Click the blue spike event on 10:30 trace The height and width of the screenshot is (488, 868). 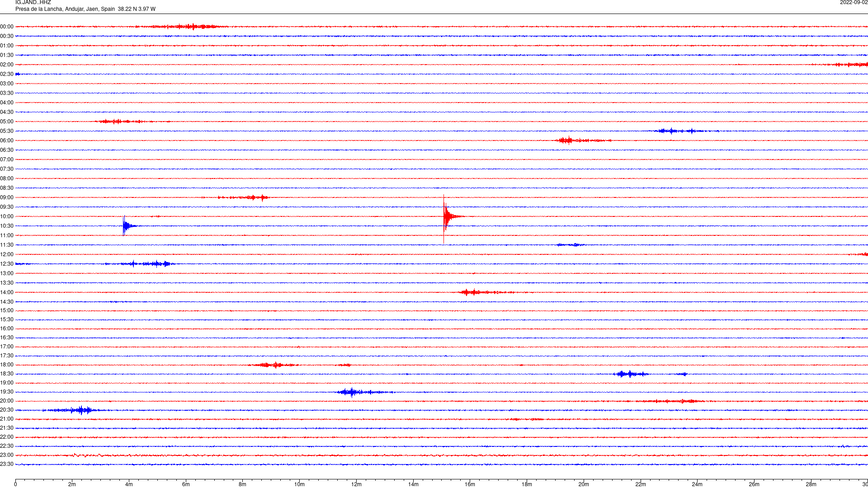127,226
